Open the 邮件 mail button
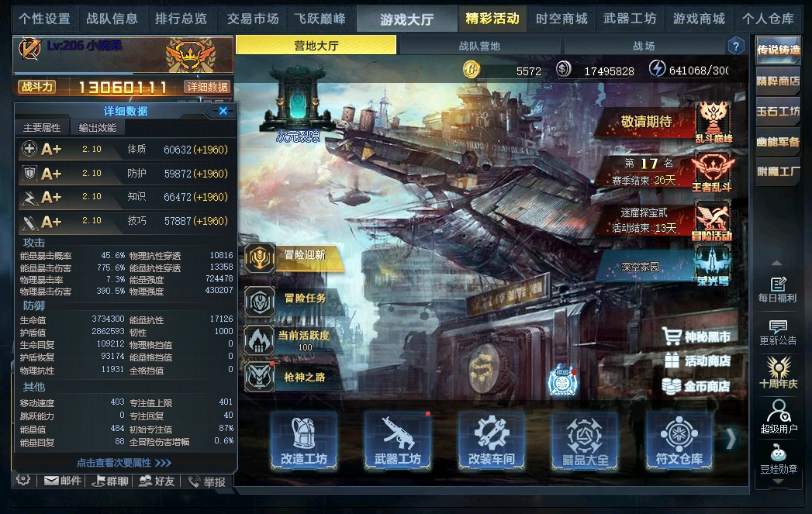The height and width of the screenshot is (514, 812). pos(63,481)
